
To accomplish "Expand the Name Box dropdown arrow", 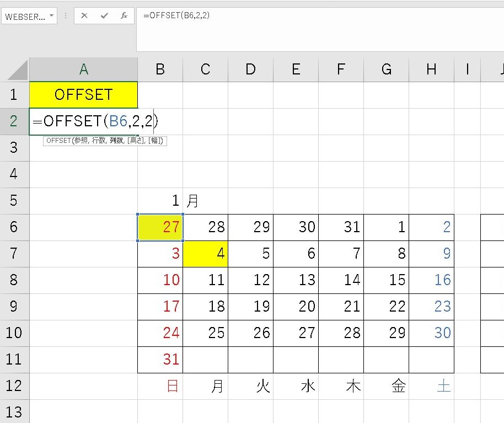I will point(52,16).
